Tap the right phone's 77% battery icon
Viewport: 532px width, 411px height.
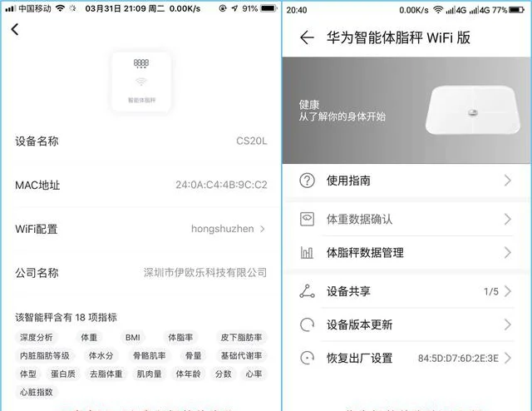[x=516, y=10]
